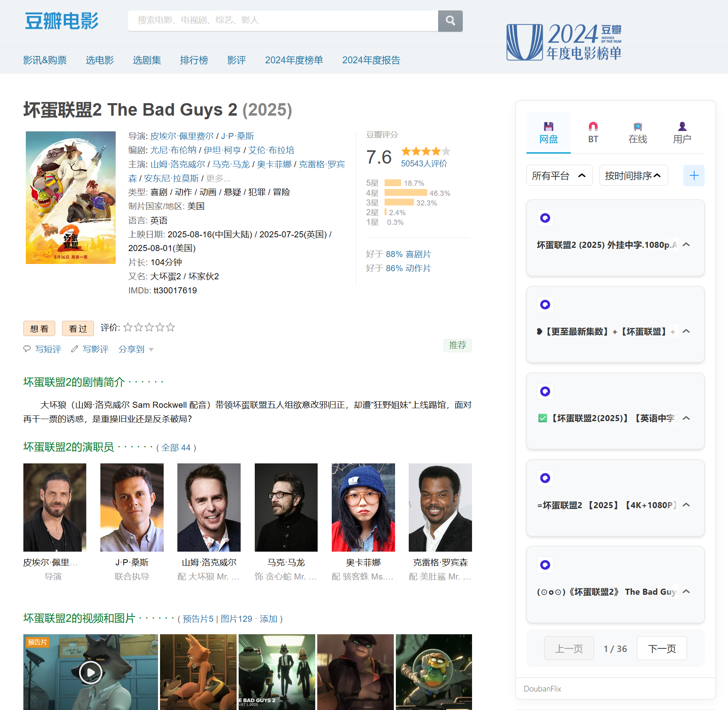Open the 88% 喜剧片 comparison link

[x=408, y=254]
